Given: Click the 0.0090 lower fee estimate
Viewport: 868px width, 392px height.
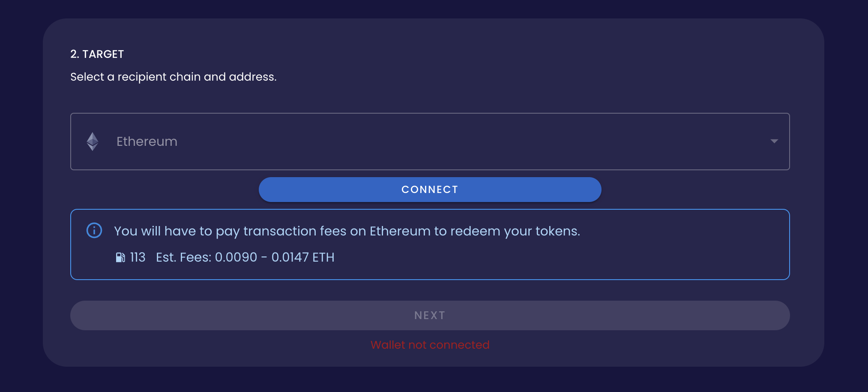Looking at the screenshot, I should click(x=236, y=257).
